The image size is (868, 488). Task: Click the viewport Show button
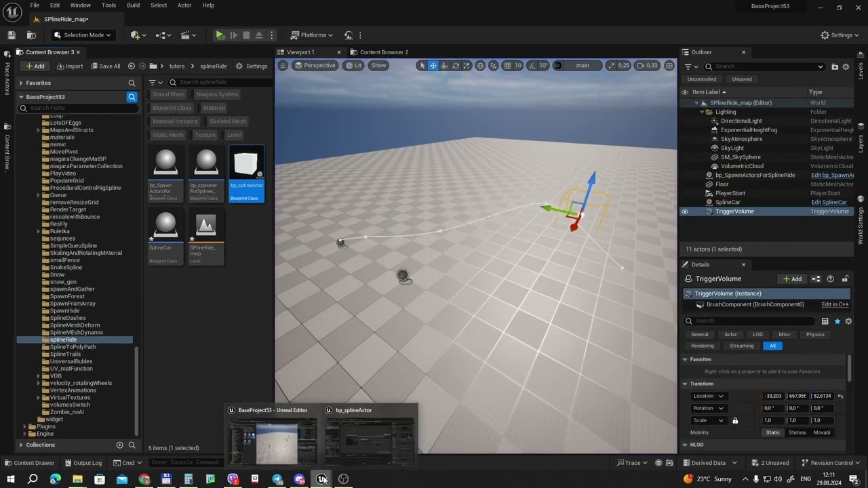pyautogui.click(x=378, y=66)
